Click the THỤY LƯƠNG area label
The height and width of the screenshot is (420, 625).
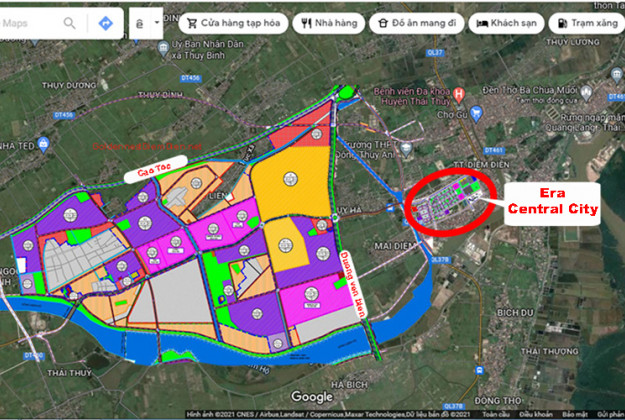tap(573, 42)
